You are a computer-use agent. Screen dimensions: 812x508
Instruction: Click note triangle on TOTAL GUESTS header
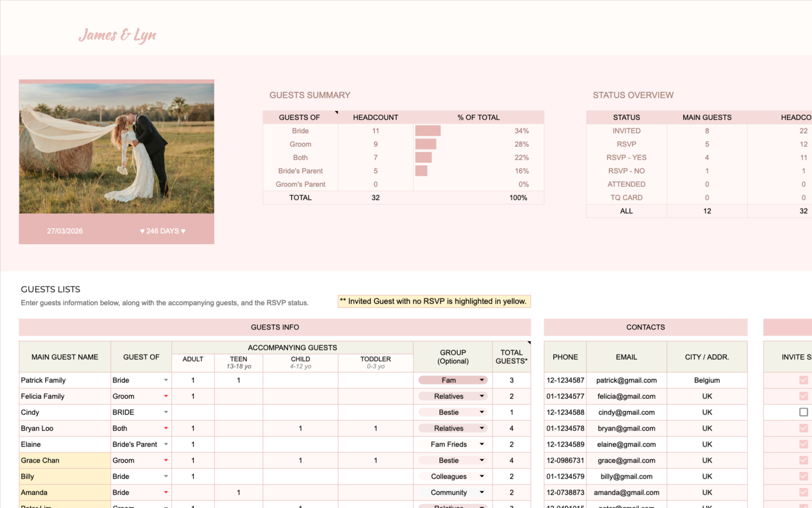tap(529, 343)
